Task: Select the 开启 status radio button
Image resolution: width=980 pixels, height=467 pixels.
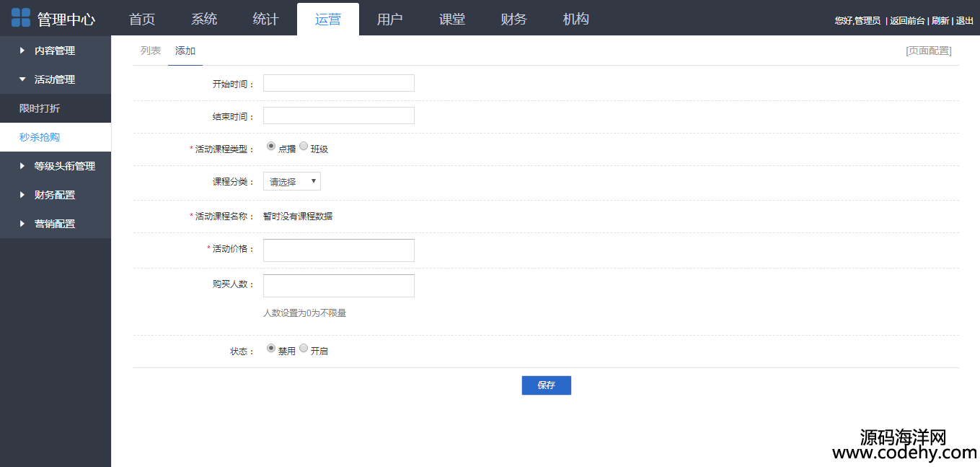Action: click(304, 348)
